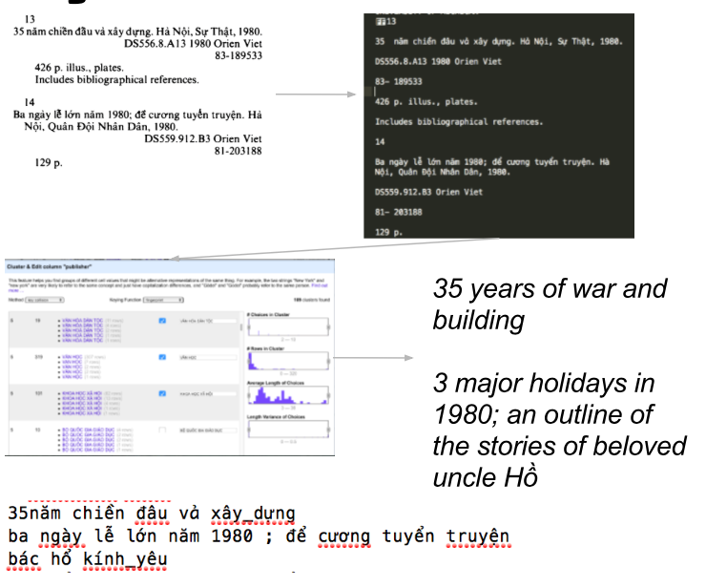Click the Average Length of Choices histogram

pyautogui.click(x=286, y=396)
